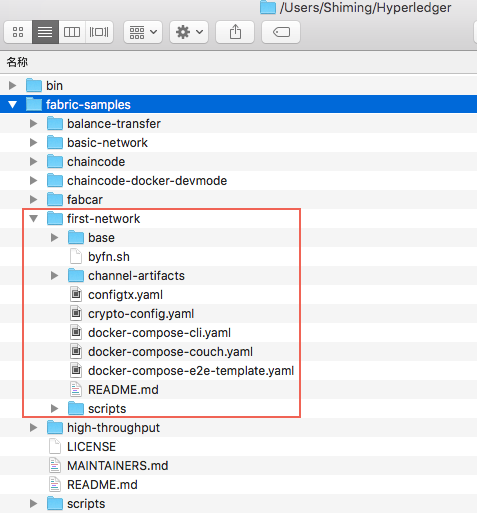Click the LICENSE file name

[91, 447]
